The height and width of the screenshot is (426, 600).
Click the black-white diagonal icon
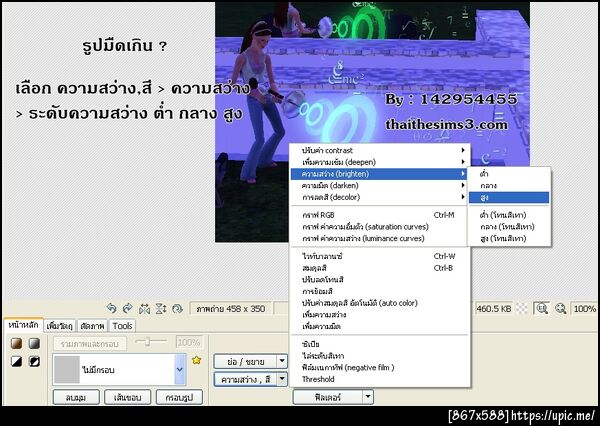coord(16,361)
